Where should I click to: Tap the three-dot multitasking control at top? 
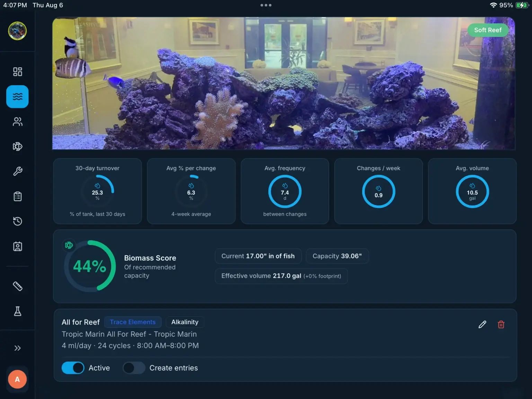(266, 5)
